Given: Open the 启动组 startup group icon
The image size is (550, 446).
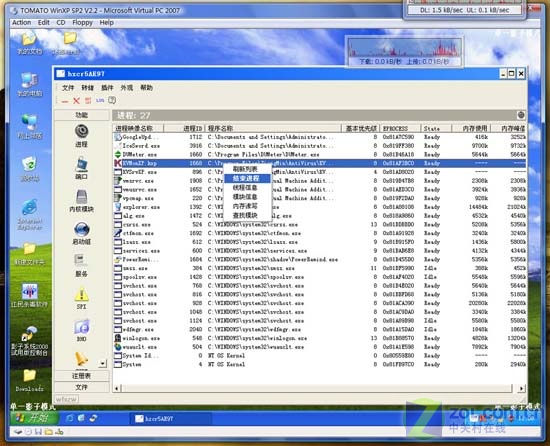Looking at the screenshot, I should pyautogui.click(x=81, y=233).
